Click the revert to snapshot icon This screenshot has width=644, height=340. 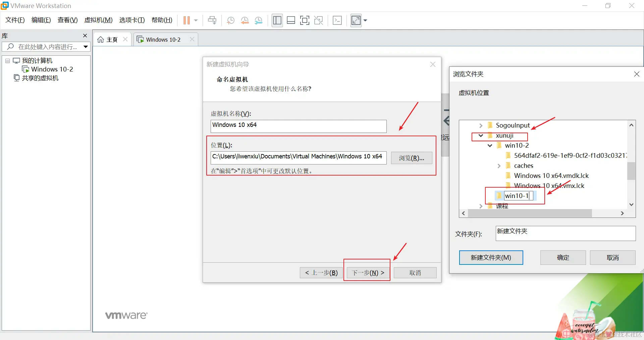pyautogui.click(x=245, y=20)
